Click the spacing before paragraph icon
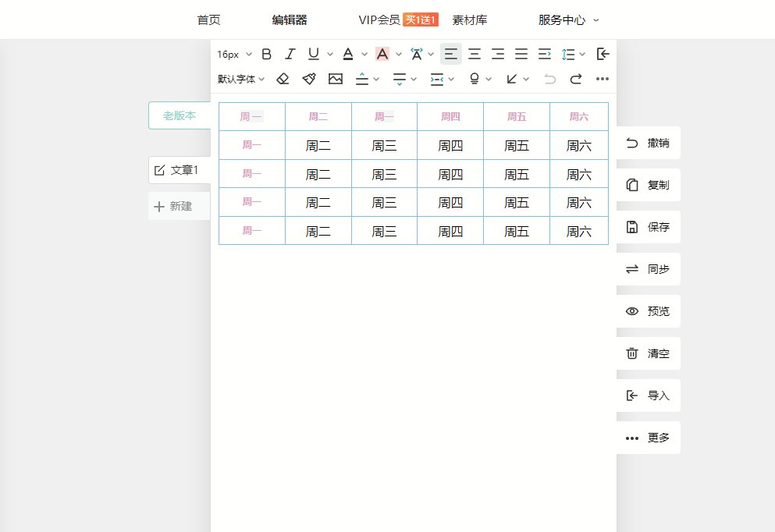Viewport: 775px width, 532px height. coord(362,79)
